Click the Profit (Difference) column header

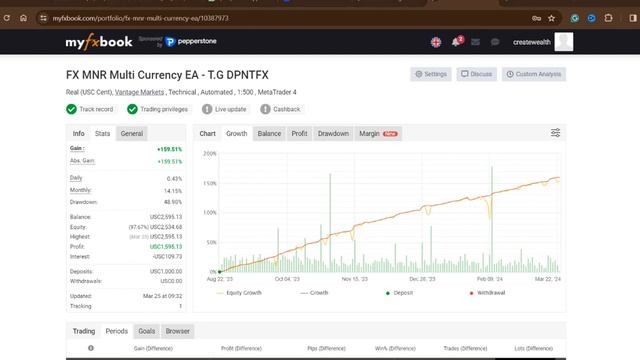tap(241, 349)
